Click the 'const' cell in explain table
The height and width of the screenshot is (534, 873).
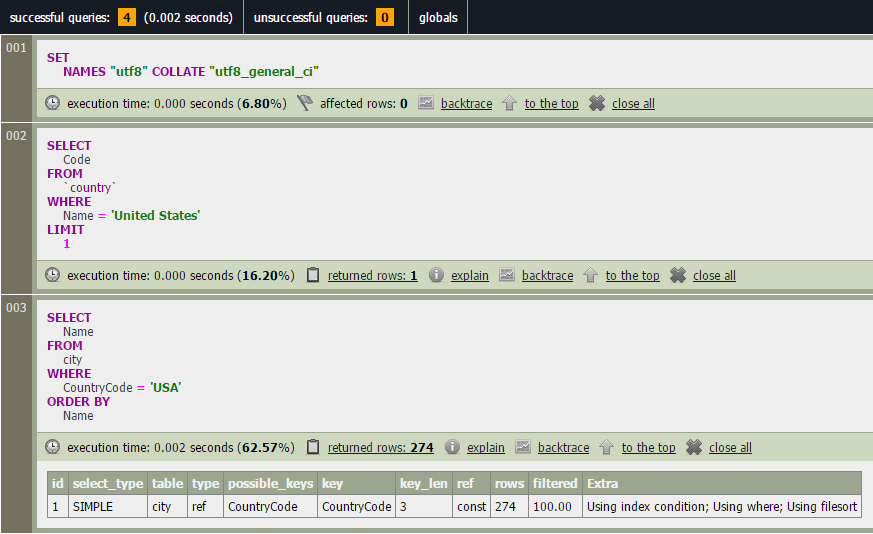click(x=472, y=507)
